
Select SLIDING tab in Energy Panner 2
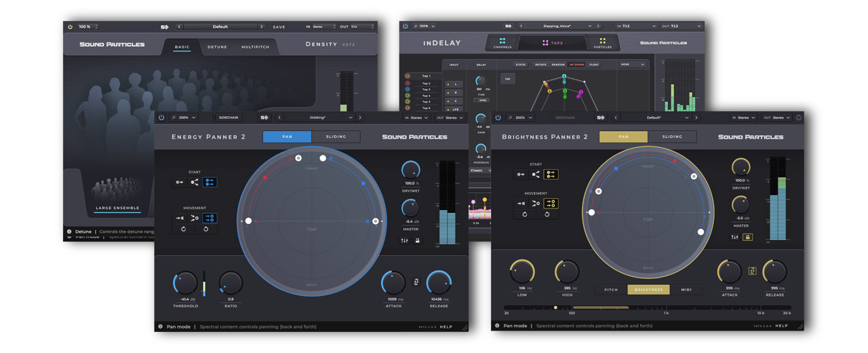pyautogui.click(x=336, y=136)
